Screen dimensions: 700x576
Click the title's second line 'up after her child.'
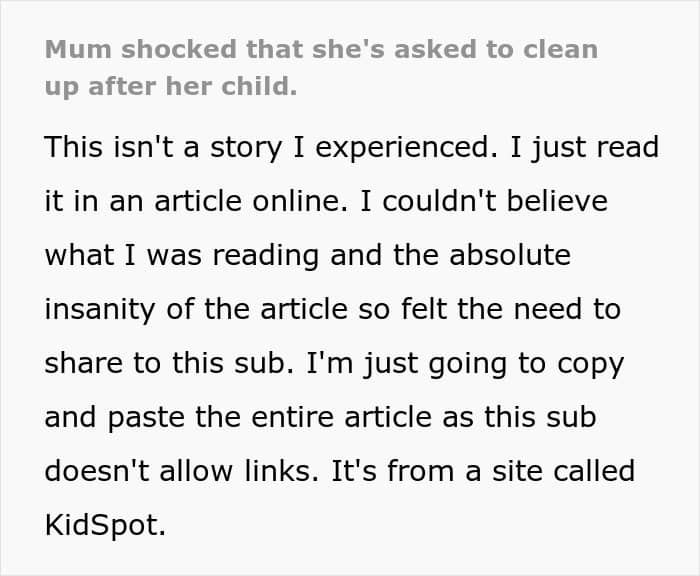click(171, 86)
